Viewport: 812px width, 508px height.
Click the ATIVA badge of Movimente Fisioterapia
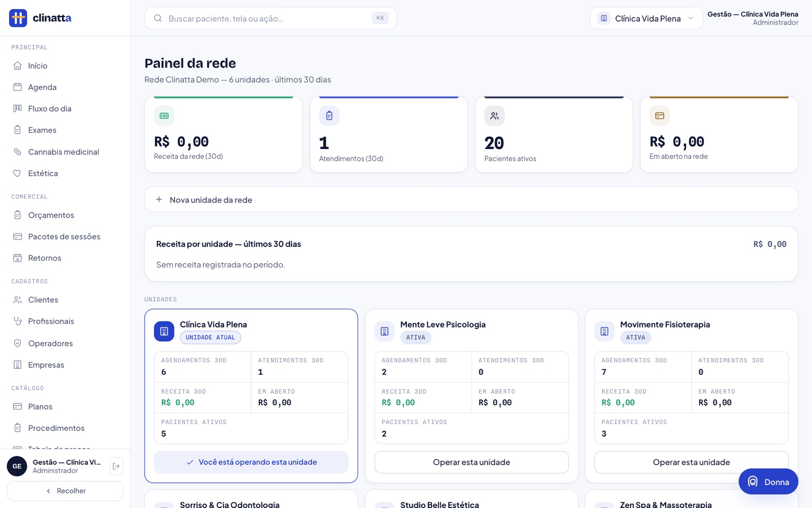click(635, 337)
